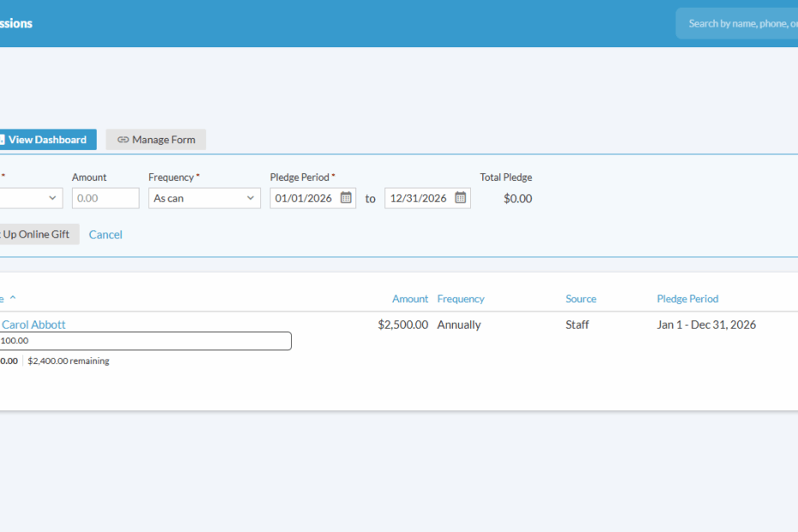Image resolution: width=798 pixels, height=532 pixels.
Task: Click the '$2,400.00 remaining' text
Action: click(68, 361)
